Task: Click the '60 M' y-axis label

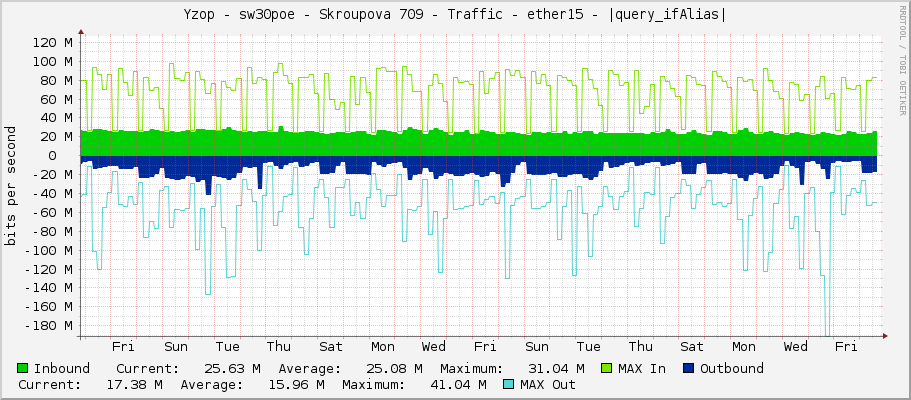Action: pyautogui.click(x=57, y=99)
